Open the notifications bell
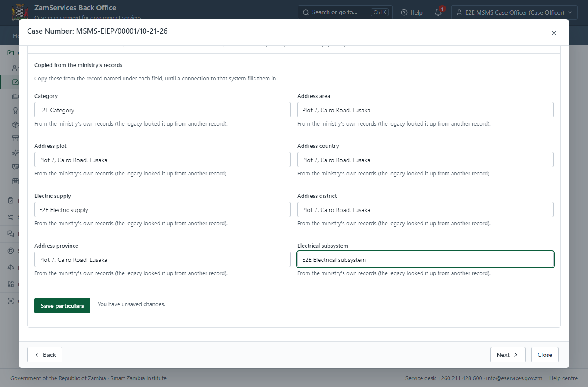Viewport: 588px width, 387px height. [438, 12]
